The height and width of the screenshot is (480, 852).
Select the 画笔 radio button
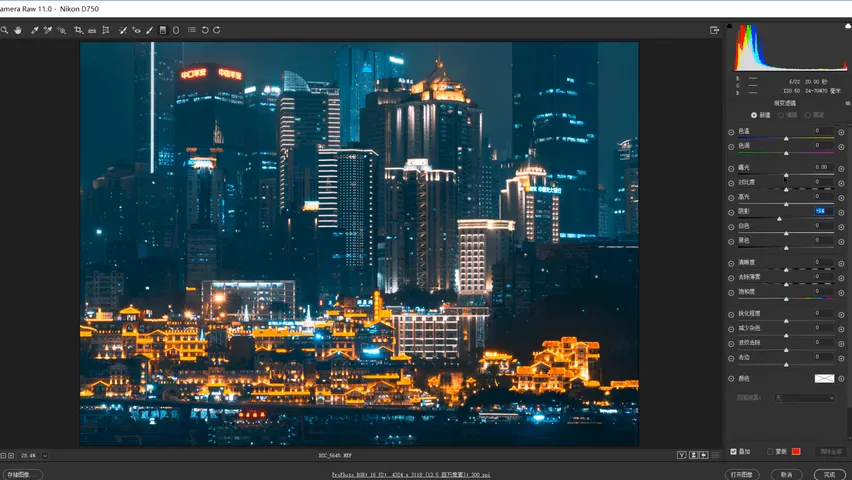807,115
